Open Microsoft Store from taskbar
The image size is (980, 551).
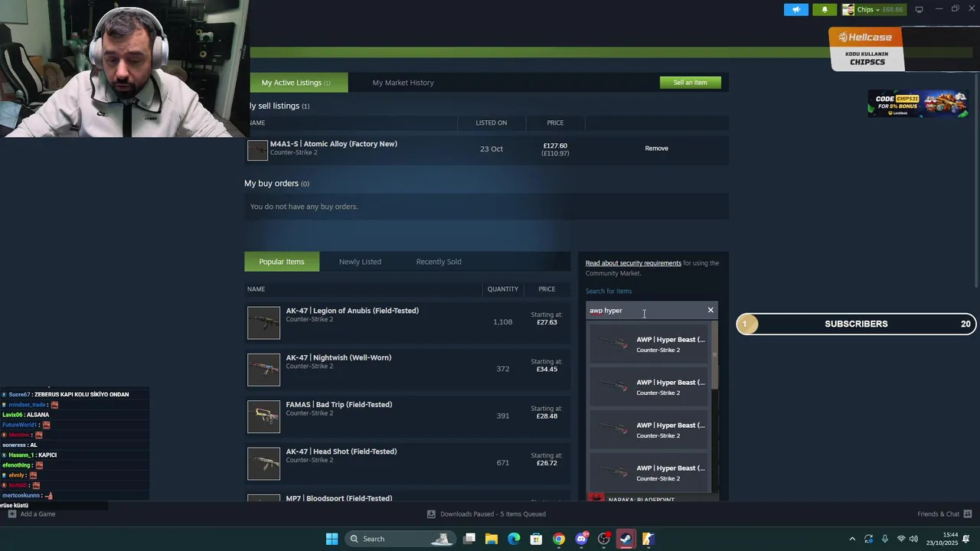coord(537,539)
